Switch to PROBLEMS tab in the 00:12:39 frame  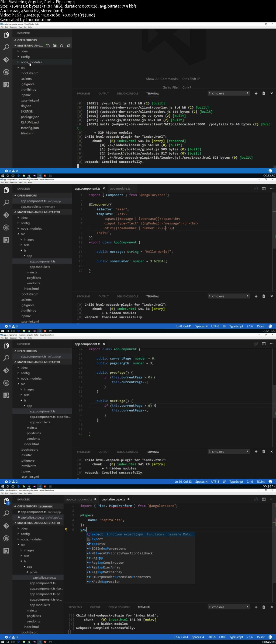pos(84,94)
